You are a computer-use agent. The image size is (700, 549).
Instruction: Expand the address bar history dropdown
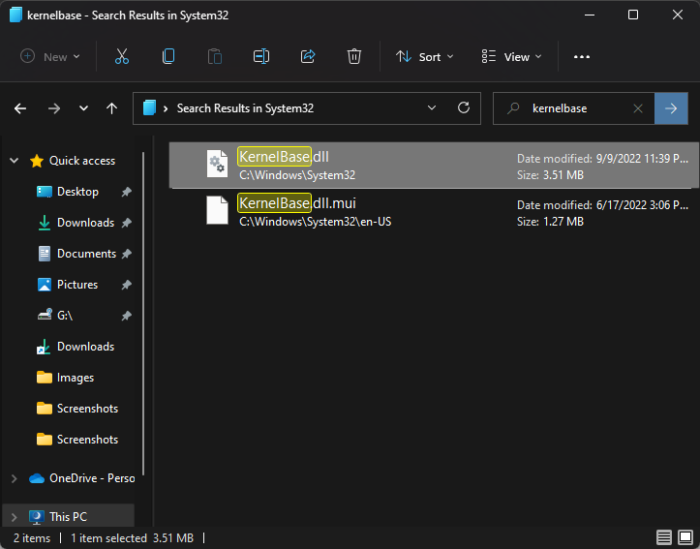click(x=432, y=108)
